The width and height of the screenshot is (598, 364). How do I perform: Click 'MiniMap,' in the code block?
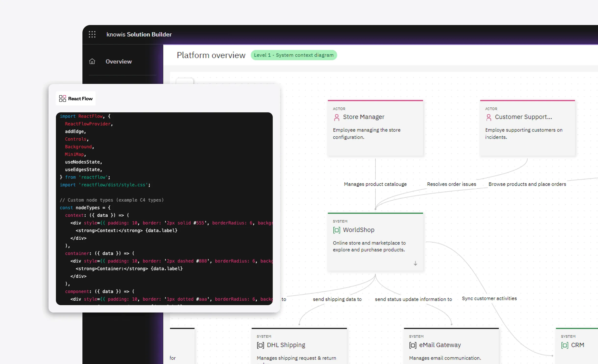click(75, 154)
